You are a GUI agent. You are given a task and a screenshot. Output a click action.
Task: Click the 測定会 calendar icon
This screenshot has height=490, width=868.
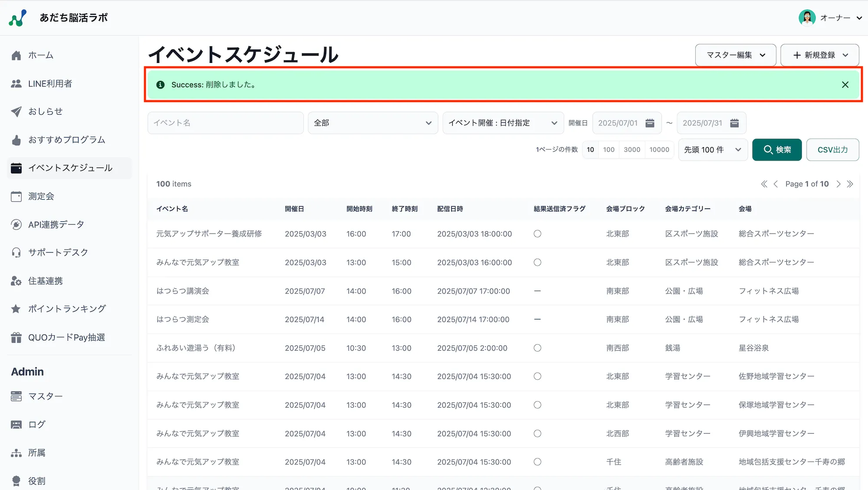[x=16, y=196]
